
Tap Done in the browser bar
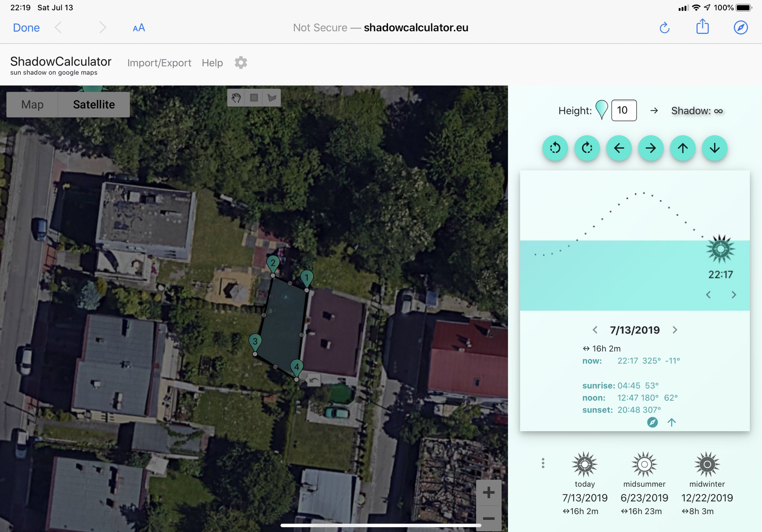pos(26,28)
